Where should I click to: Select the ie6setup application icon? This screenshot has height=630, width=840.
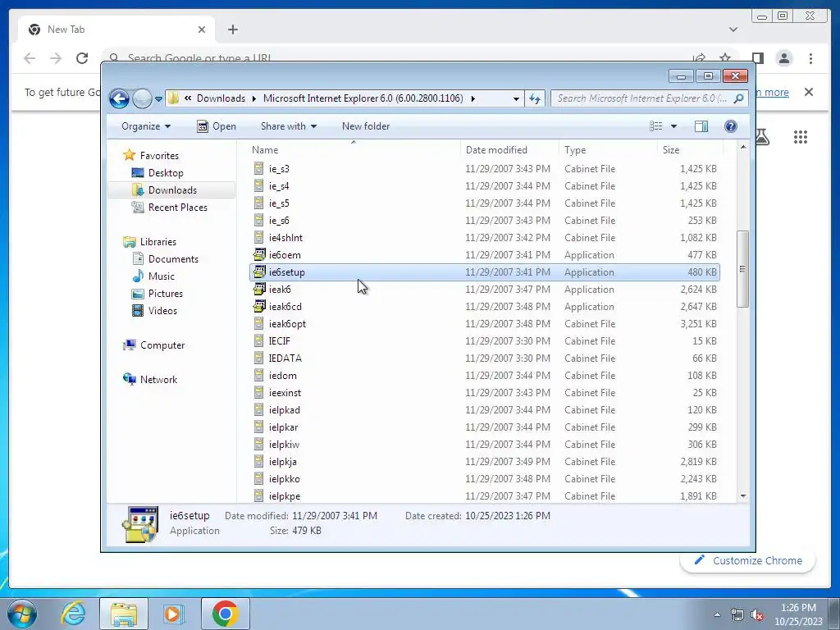click(259, 272)
